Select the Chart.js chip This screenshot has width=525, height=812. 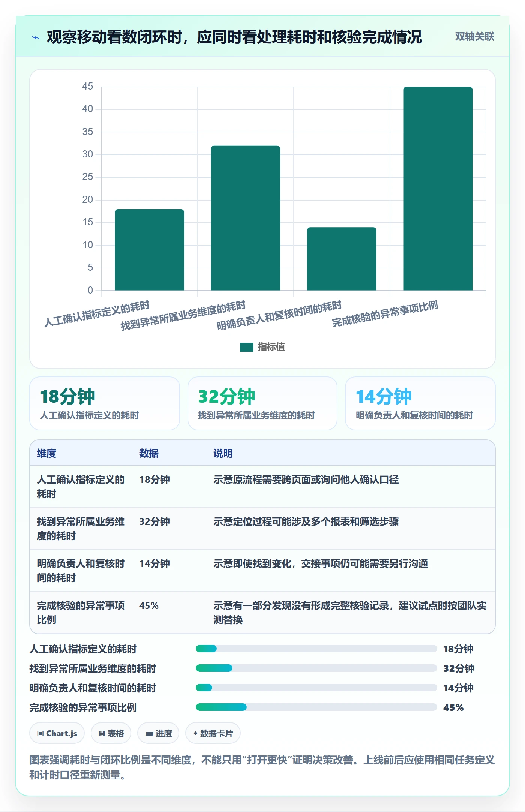tap(57, 733)
